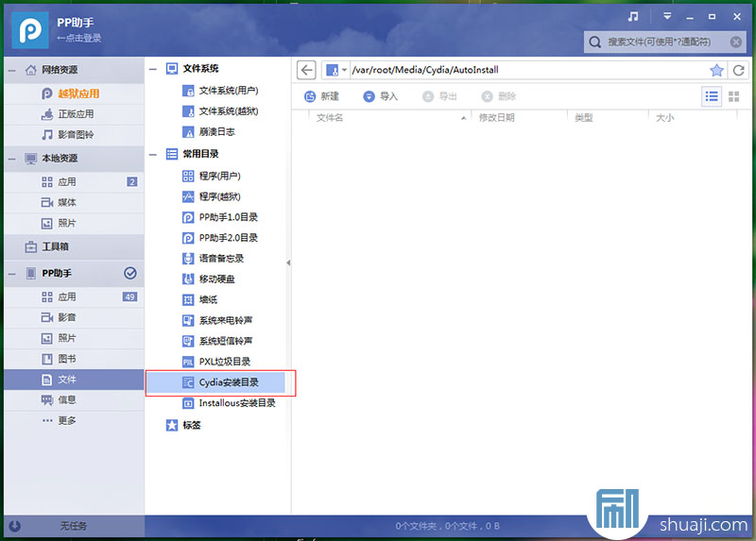Open 文件系统(用户) node
This screenshot has width=756, height=541.
pyautogui.click(x=220, y=91)
